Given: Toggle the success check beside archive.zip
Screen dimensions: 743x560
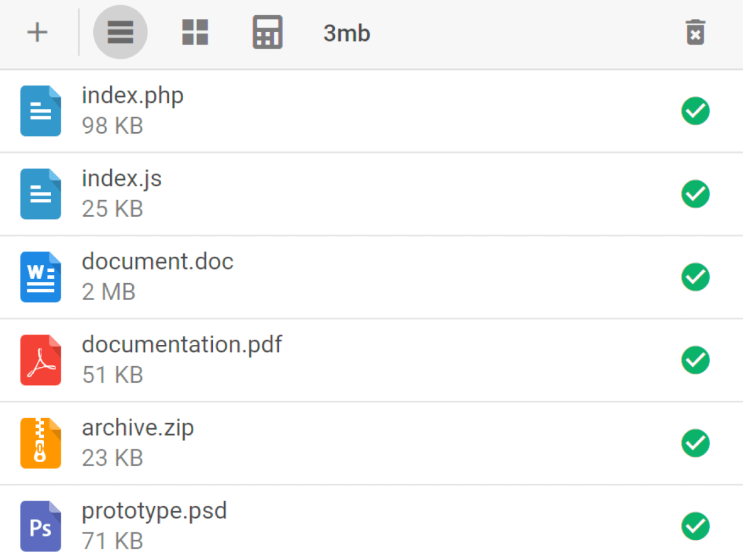Looking at the screenshot, I should (x=695, y=443).
